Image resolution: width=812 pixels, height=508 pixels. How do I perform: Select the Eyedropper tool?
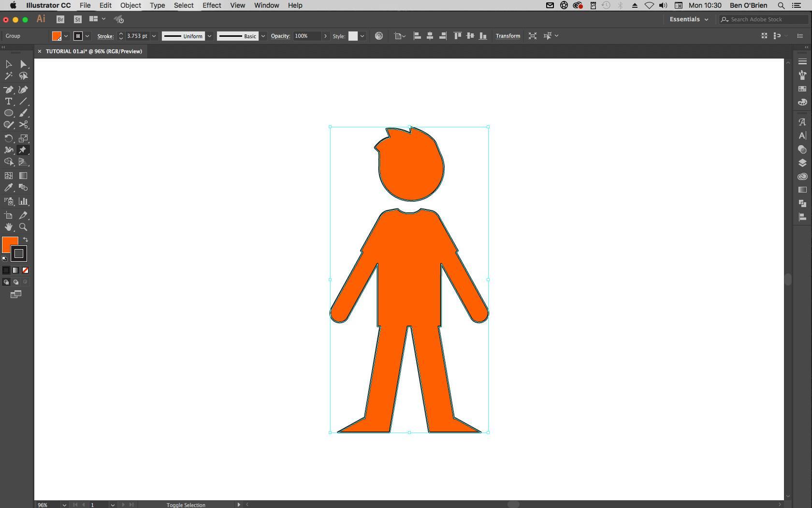click(x=9, y=187)
